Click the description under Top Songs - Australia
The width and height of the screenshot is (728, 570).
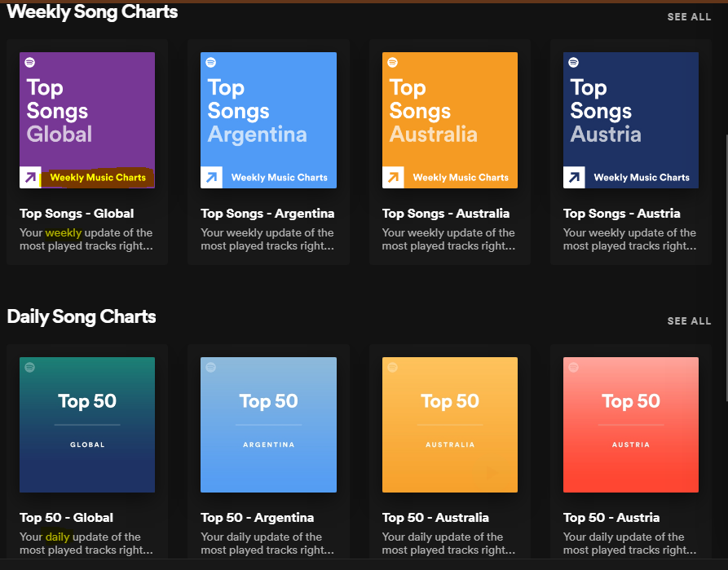(x=449, y=239)
